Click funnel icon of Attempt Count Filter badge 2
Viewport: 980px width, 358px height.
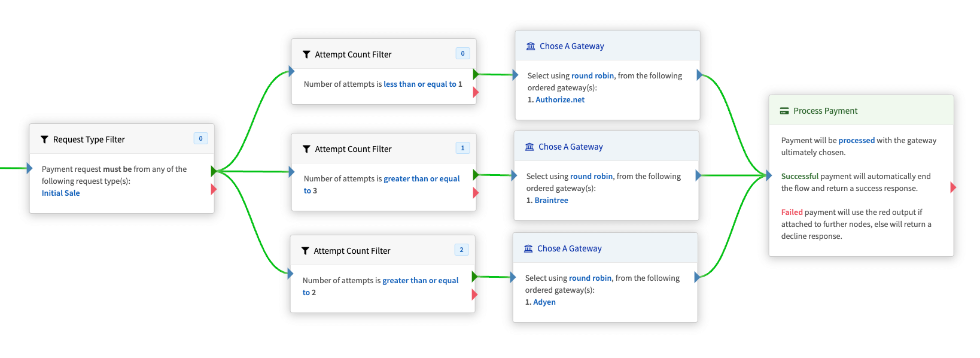pyautogui.click(x=305, y=251)
